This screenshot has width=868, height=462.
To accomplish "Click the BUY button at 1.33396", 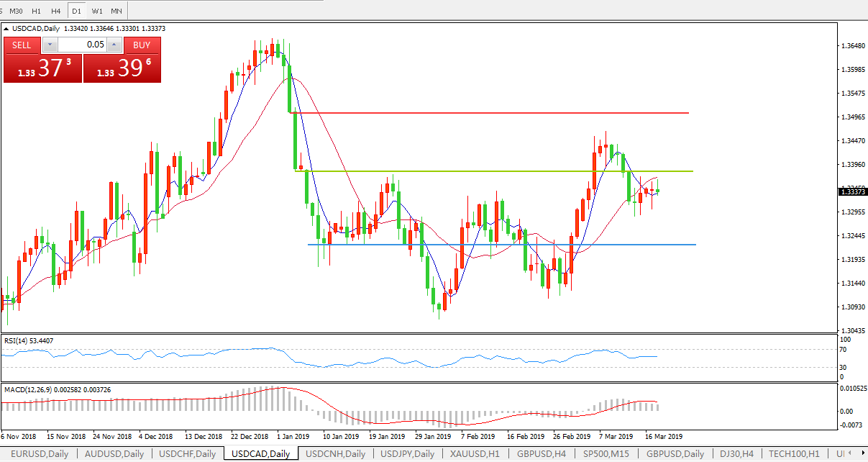I will point(142,45).
